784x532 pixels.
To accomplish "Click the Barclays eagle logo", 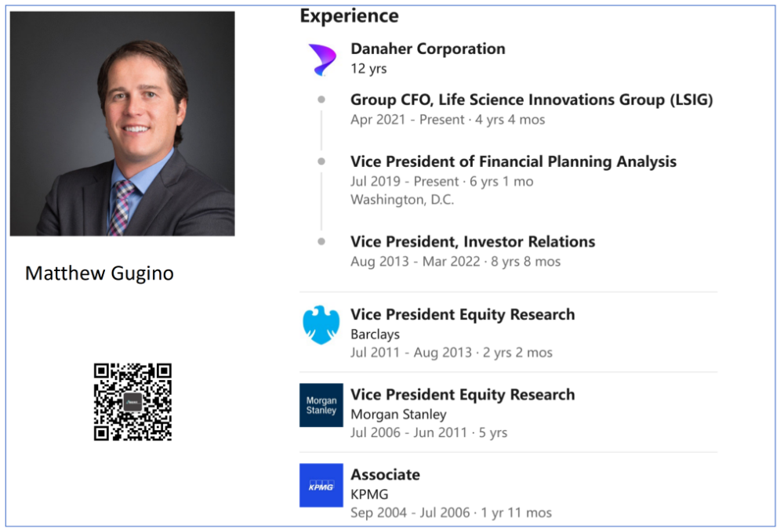I will (321, 325).
